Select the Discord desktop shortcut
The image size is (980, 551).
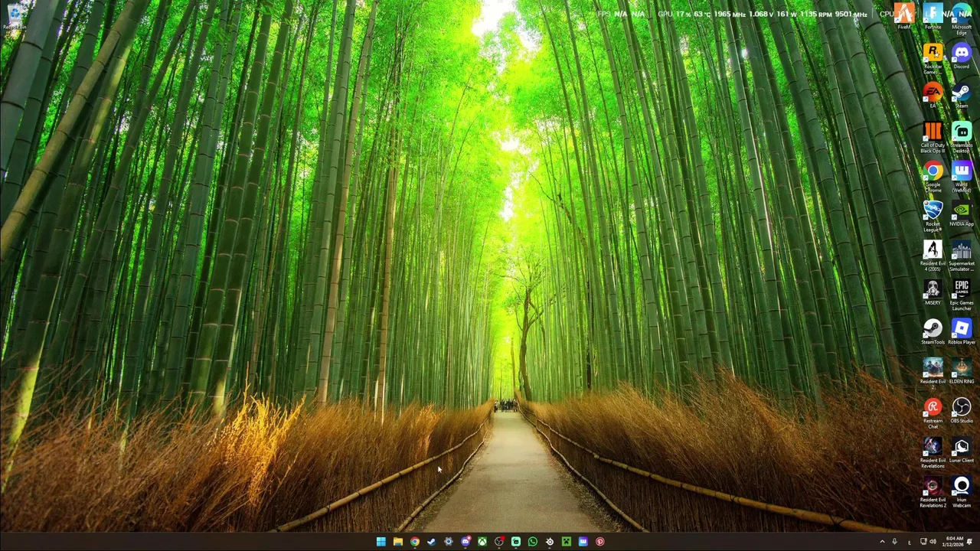tap(962, 57)
